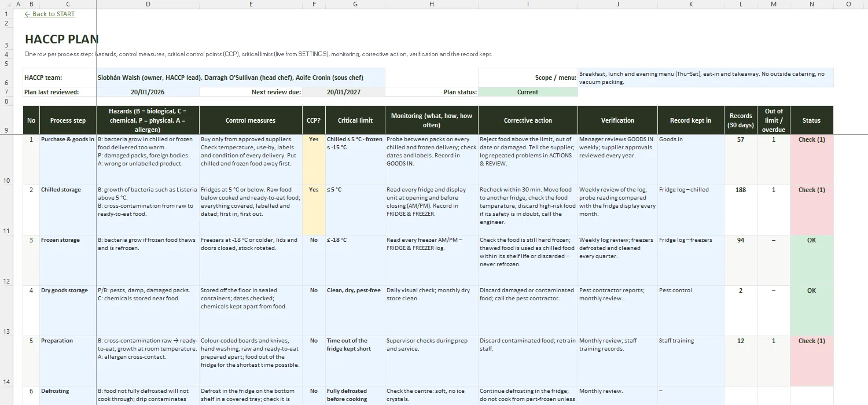Select Check (1) status for Preparation
The height and width of the screenshot is (405, 868).
coord(811,361)
